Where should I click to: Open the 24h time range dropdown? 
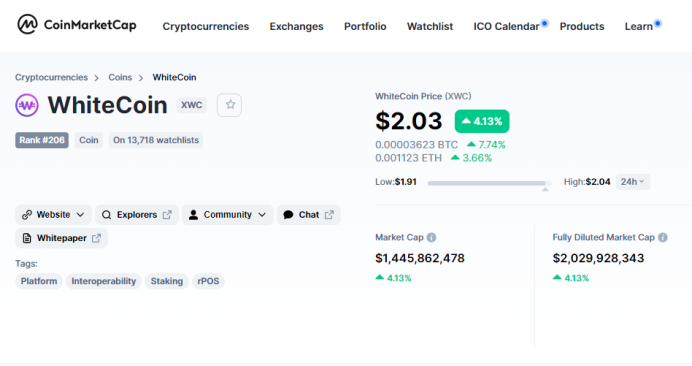pyautogui.click(x=632, y=182)
